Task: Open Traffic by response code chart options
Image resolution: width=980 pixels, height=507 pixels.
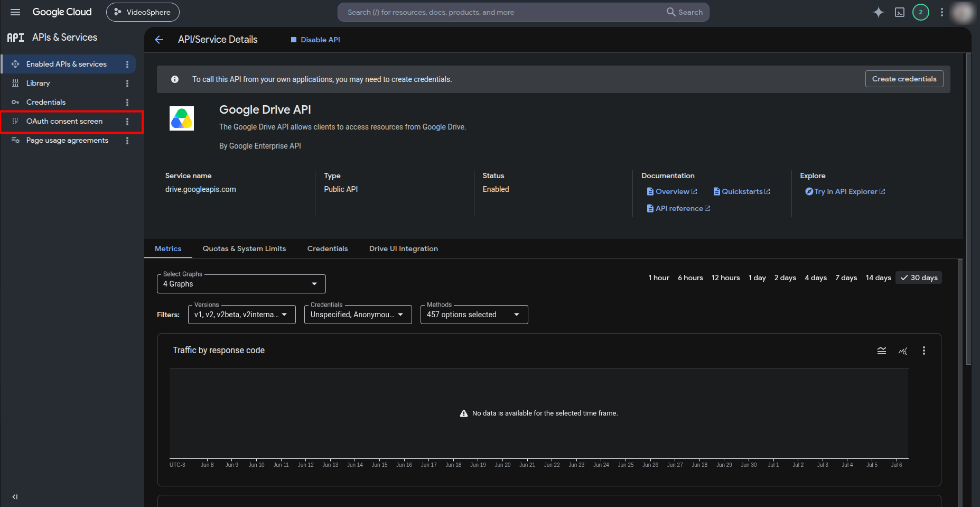Action: (x=924, y=351)
